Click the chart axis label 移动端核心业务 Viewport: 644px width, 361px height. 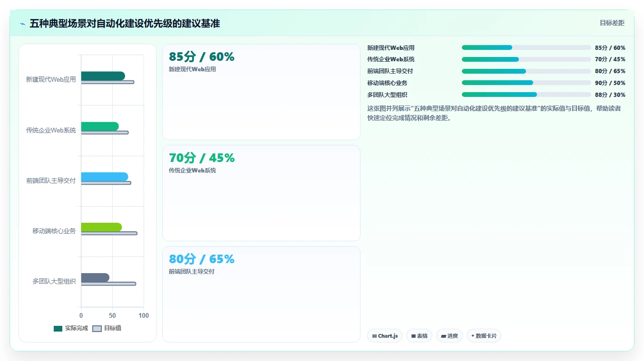pyautogui.click(x=54, y=231)
